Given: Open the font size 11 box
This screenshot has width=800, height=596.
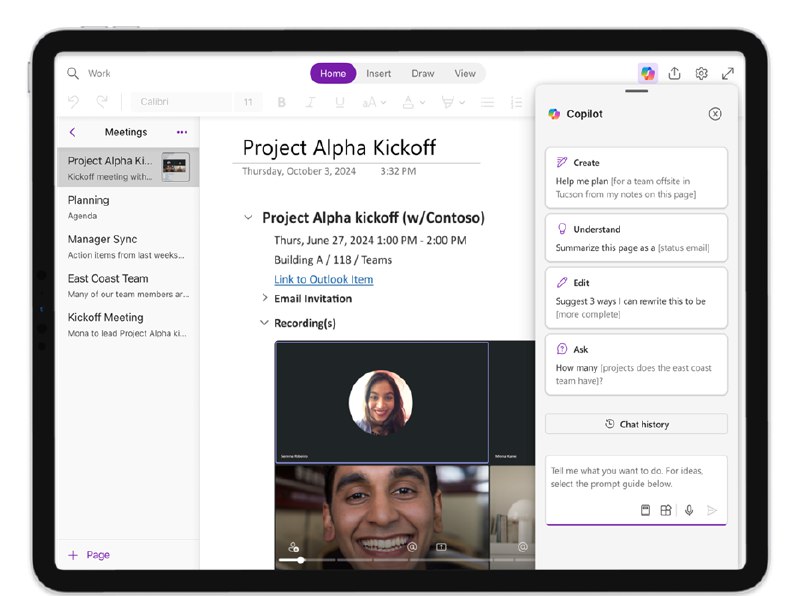Looking at the screenshot, I should click(x=248, y=102).
